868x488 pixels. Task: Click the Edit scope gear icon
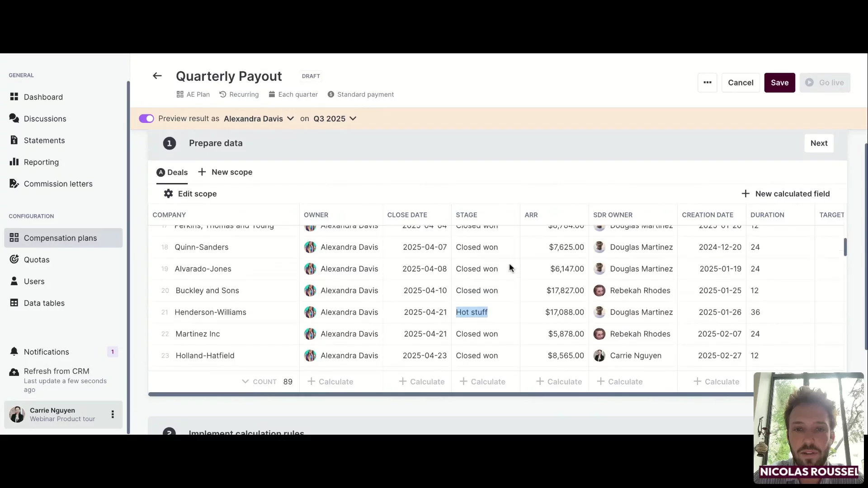[168, 194]
